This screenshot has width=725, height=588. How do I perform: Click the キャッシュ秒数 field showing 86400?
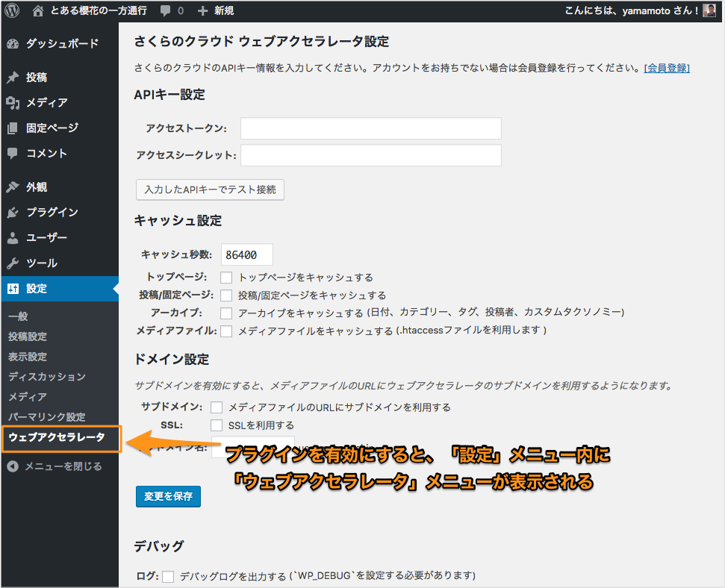click(247, 254)
